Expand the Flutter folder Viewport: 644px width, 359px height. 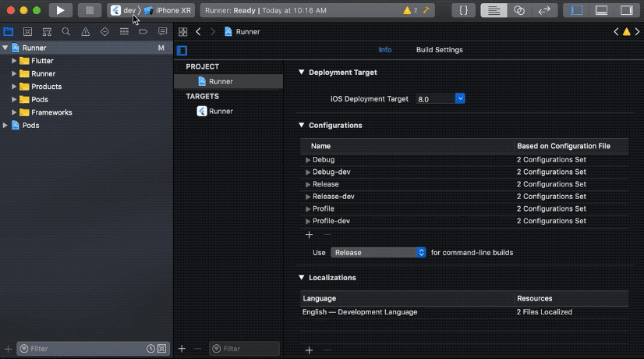[x=14, y=61]
